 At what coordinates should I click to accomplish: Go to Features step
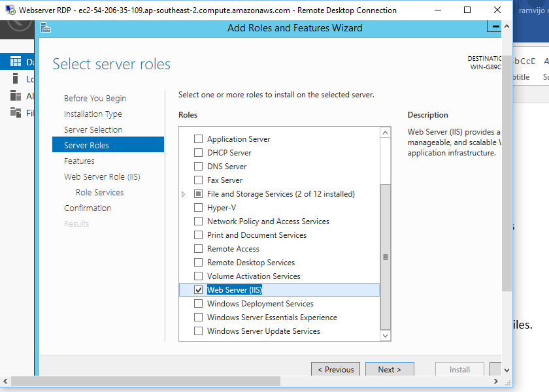79,161
